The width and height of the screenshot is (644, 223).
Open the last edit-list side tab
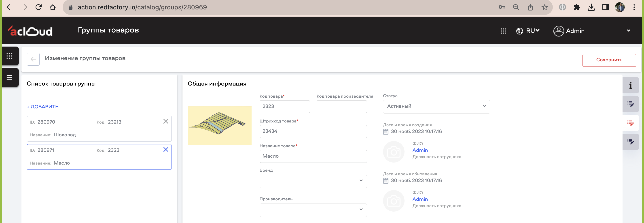pyautogui.click(x=630, y=142)
